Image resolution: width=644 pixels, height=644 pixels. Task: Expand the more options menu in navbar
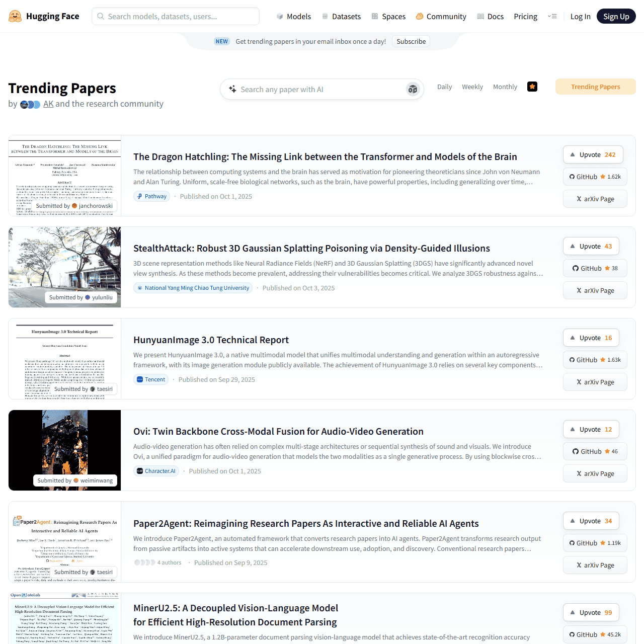552,16
